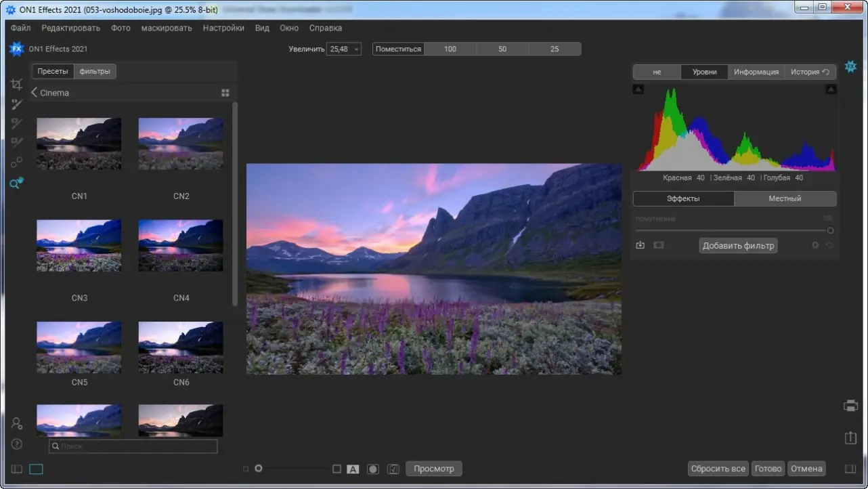Select the View zoom magnifier tool

pos(16,183)
